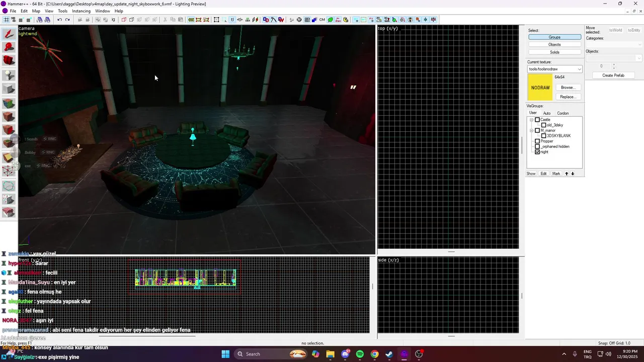Activate the Camera tool
Screen dimensions: 644x362
(9, 60)
